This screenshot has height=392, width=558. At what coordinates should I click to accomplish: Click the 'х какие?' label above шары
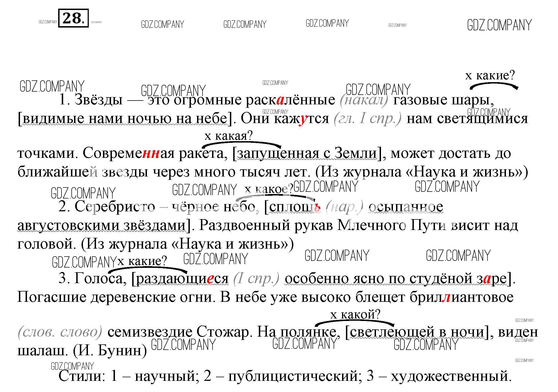[490, 75]
